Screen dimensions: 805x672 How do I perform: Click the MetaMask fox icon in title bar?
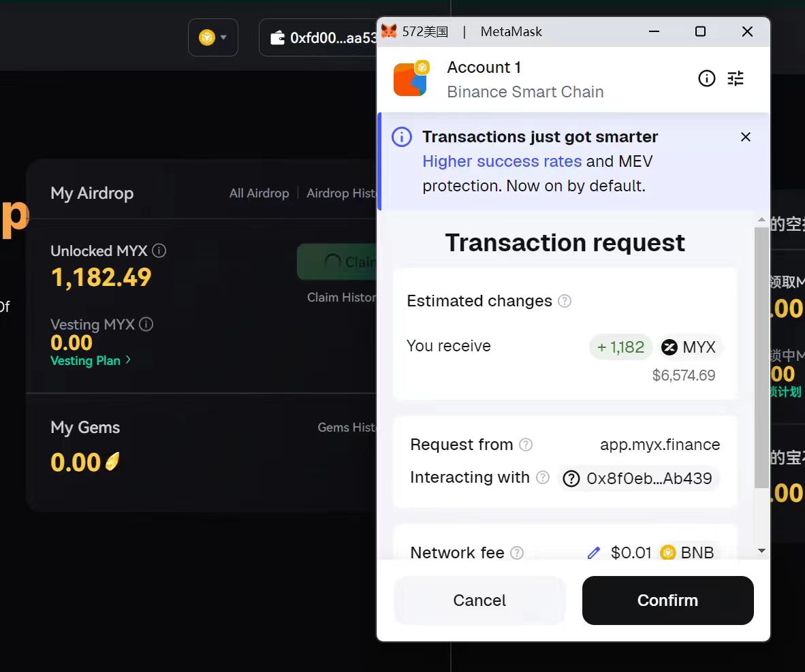click(x=389, y=31)
